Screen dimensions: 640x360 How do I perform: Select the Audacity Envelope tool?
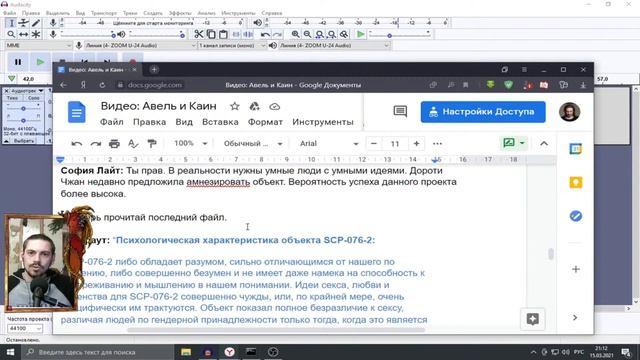coord(24,23)
